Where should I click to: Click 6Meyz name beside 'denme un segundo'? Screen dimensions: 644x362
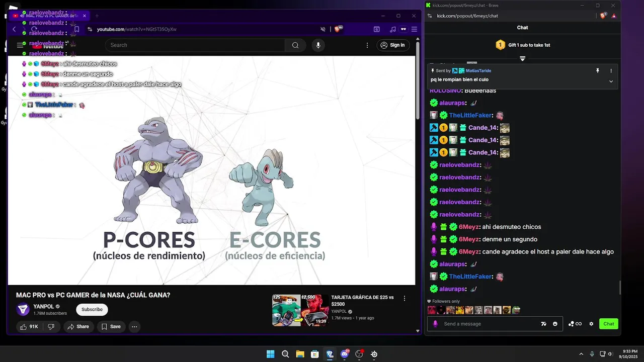coord(468,239)
